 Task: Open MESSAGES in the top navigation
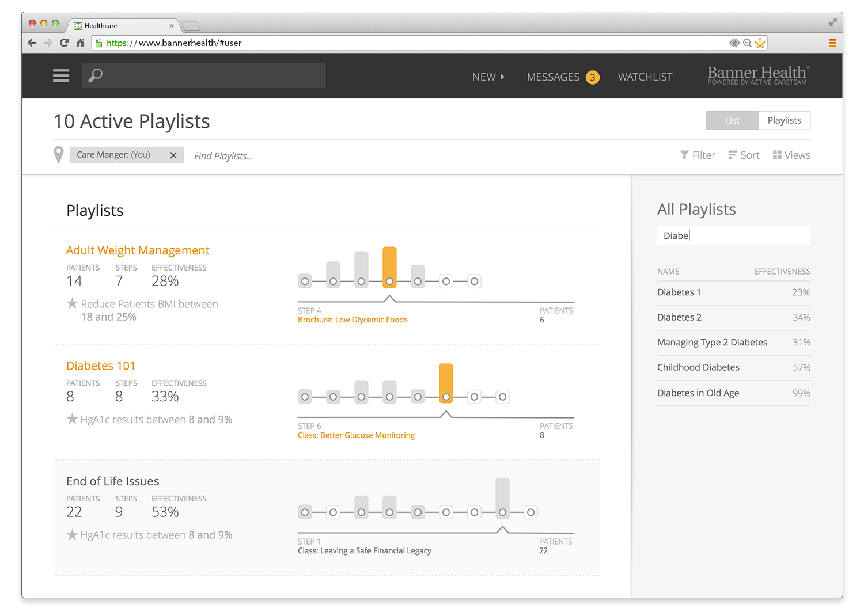tap(553, 77)
